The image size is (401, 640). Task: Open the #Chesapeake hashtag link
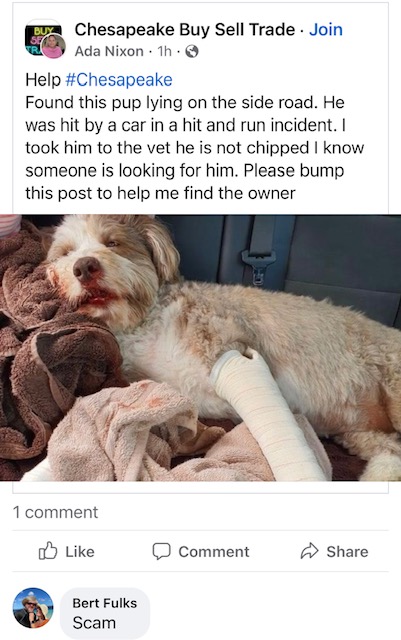tap(119, 80)
